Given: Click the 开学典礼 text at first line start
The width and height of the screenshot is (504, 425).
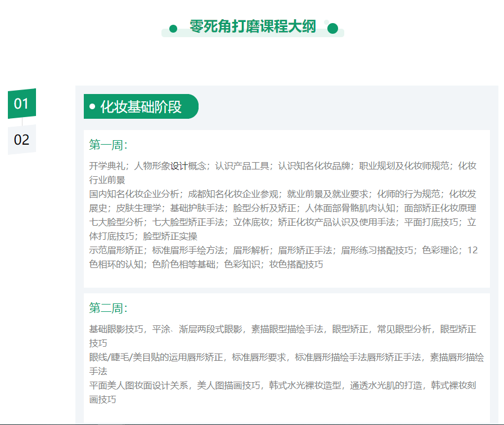Looking at the screenshot, I should (x=107, y=166).
